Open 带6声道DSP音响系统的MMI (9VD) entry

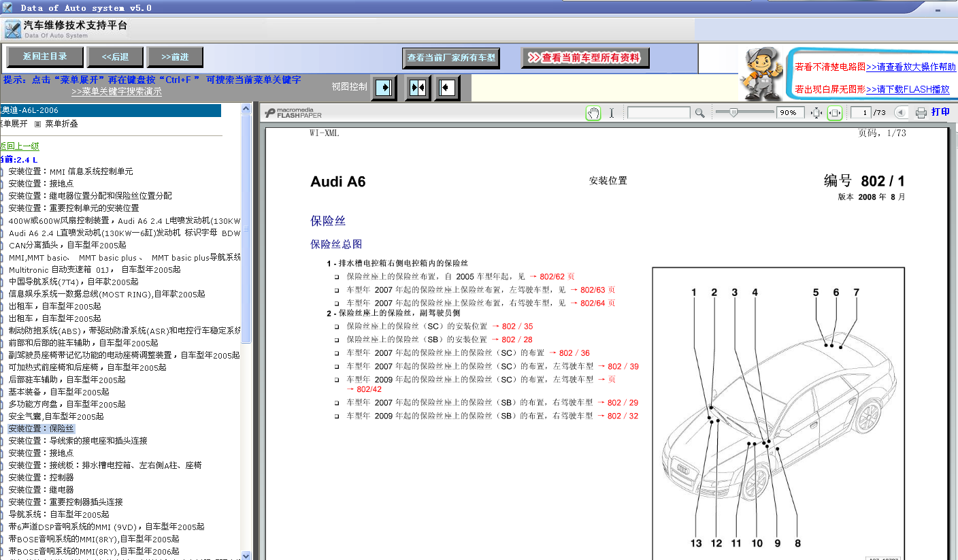(x=106, y=527)
